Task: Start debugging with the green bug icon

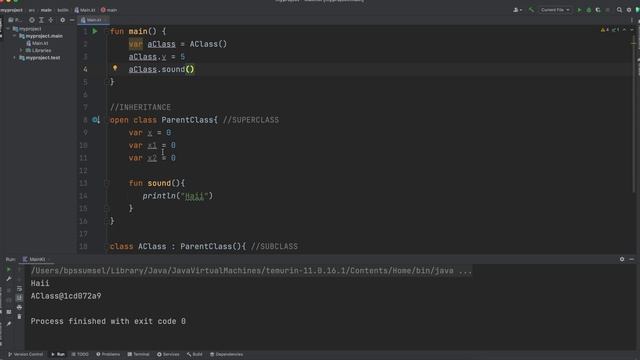Action: click(589, 10)
